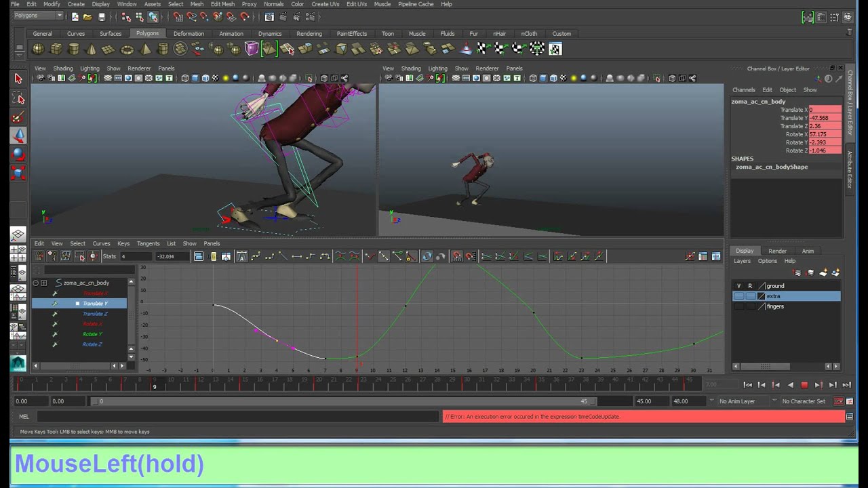The height and width of the screenshot is (488, 868).
Task: Open left viewport Shading menu
Action: point(63,68)
